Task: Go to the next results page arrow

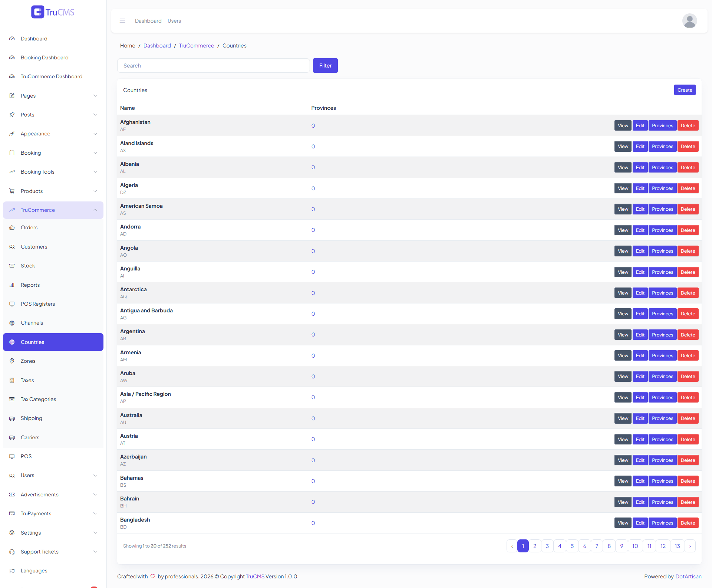Action: tap(690, 546)
